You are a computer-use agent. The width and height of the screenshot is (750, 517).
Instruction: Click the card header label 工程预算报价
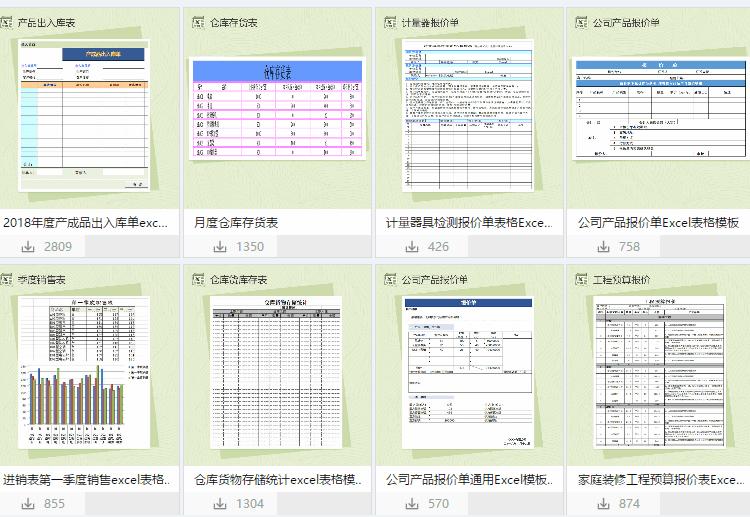[x=622, y=280]
